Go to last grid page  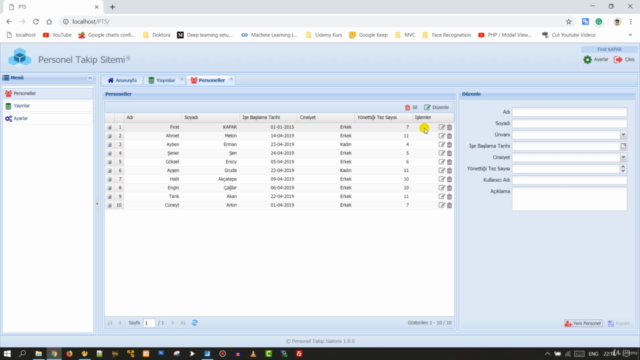click(183, 323)
